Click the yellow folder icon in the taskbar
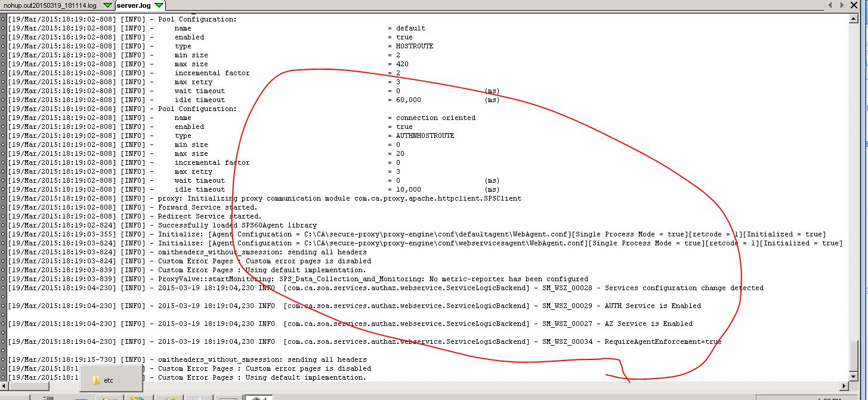This screenshot has height=400, width=868. [107, 397]
